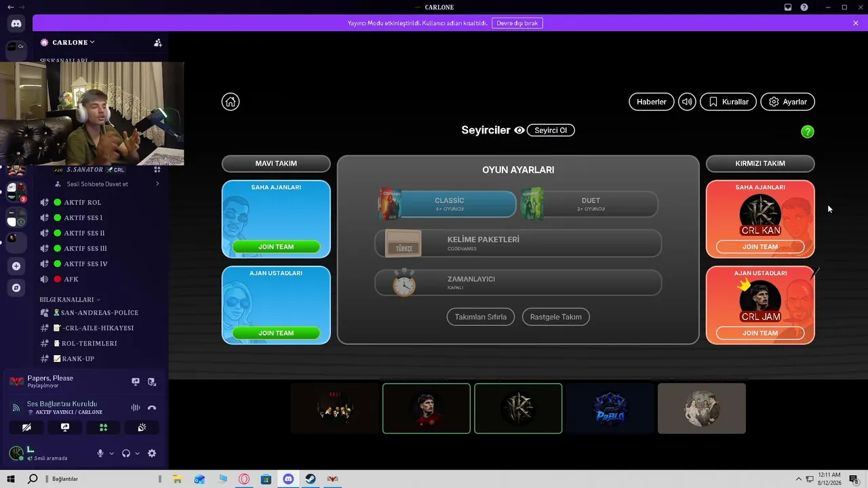Select the PaBLo participant thumbnail
The width and height of the screenshot is (868, 488).
[x=610, y=408]
